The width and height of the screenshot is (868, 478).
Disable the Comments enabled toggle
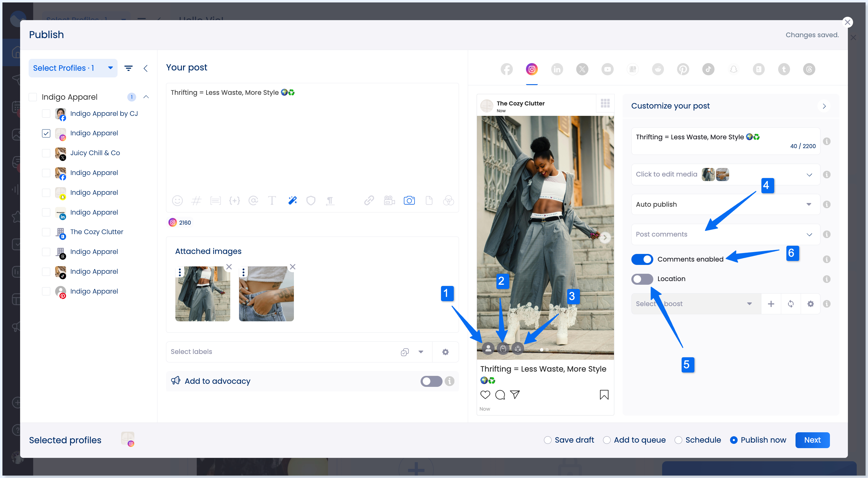(x=642, y=259)
